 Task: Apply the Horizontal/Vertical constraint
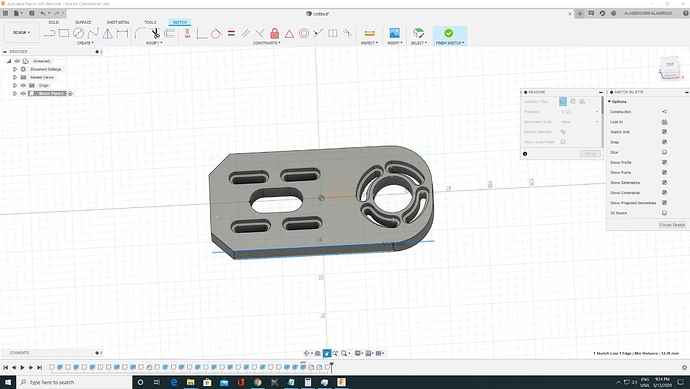(187, 33)
